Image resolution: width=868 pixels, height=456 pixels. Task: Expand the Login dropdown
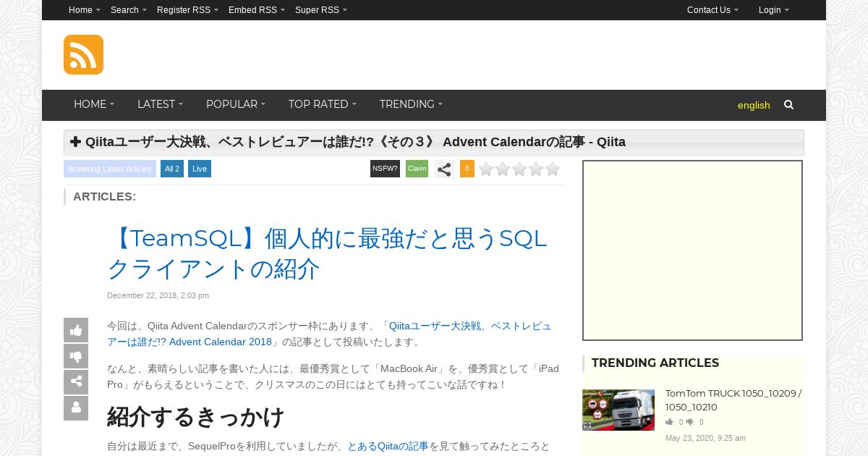coord(774,10)
